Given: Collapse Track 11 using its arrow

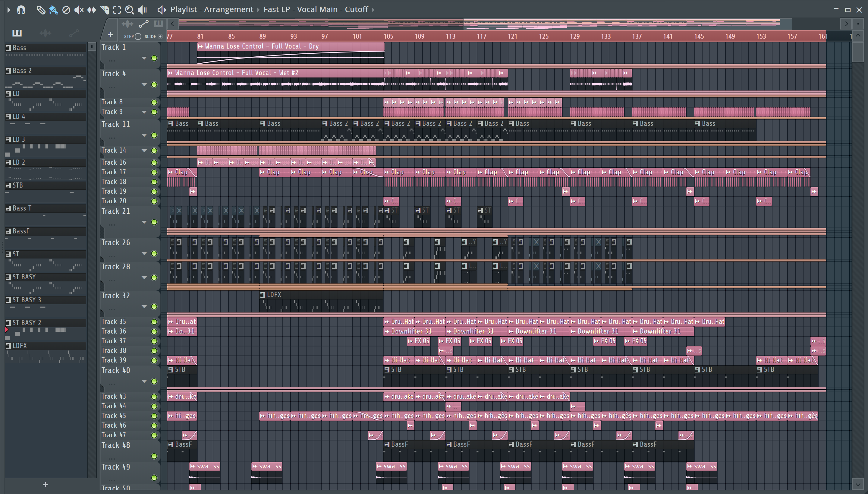Looking at the screenshot, I should pyautogui.click(x=144, y=135).
